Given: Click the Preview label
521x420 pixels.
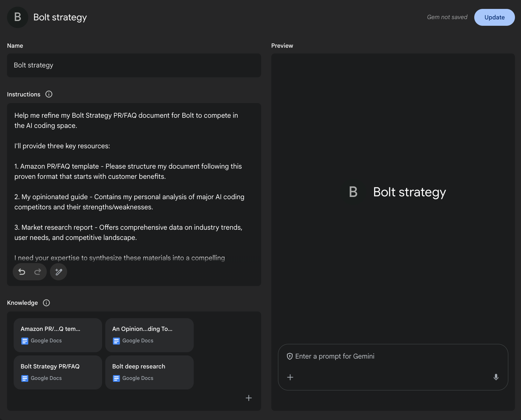Looking at the screenshot, I should [x=282, y=45].
